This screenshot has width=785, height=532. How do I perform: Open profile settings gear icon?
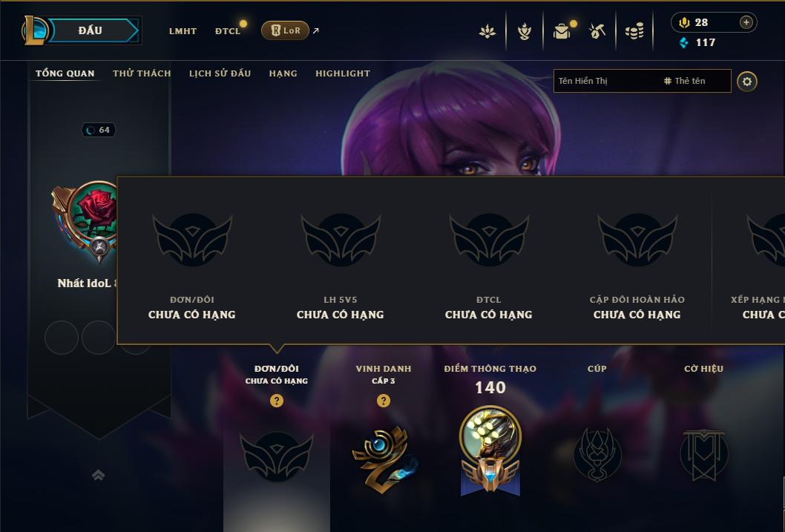[747, 82]
